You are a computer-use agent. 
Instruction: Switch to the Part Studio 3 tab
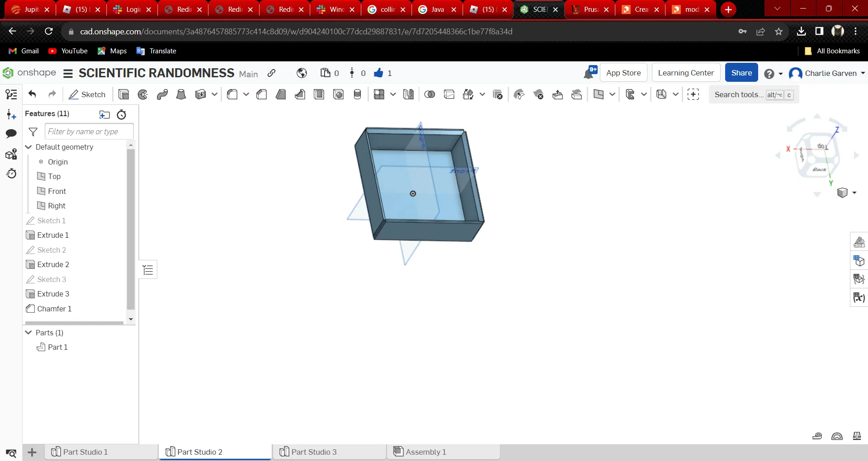(x=314, y=452)
